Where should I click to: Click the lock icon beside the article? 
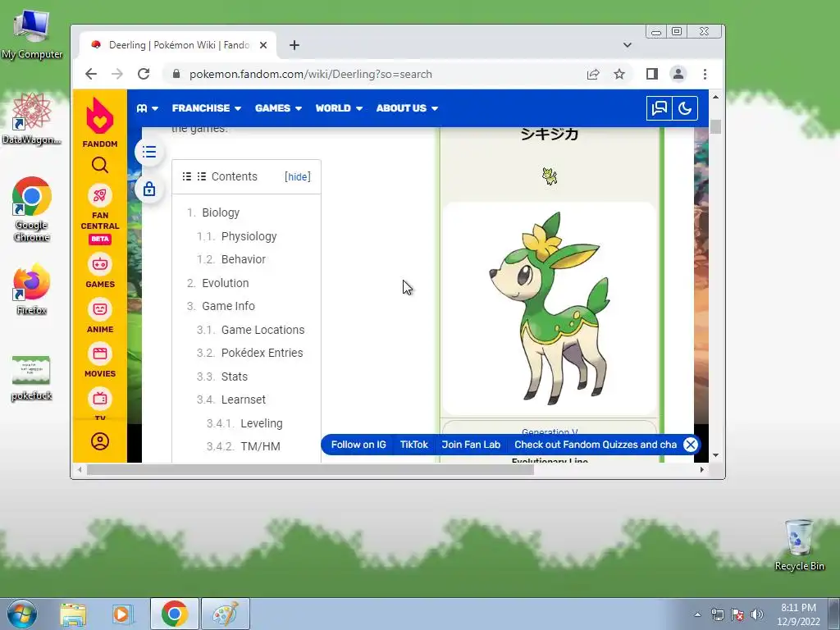pos(149,189)
